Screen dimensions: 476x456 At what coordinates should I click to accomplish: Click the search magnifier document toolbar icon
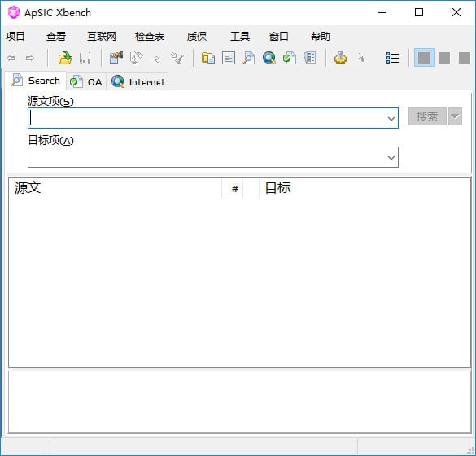point(249,58)
